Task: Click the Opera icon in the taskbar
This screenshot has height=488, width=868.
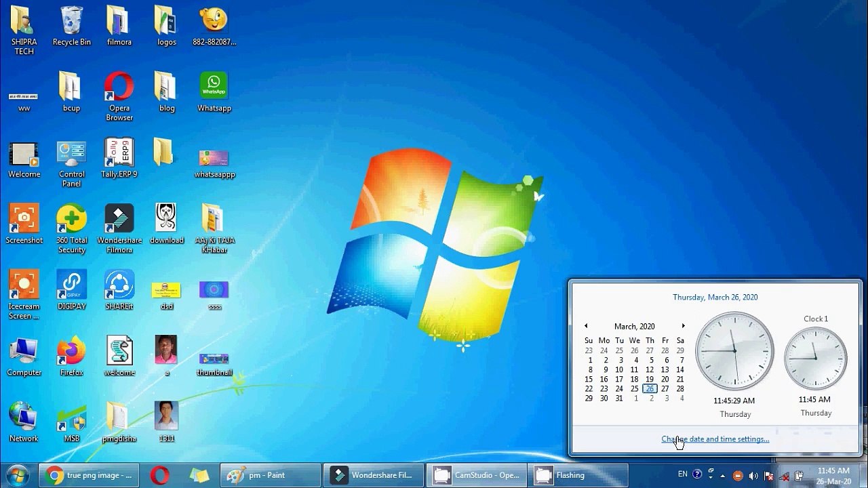Action: tap(160, 475)
